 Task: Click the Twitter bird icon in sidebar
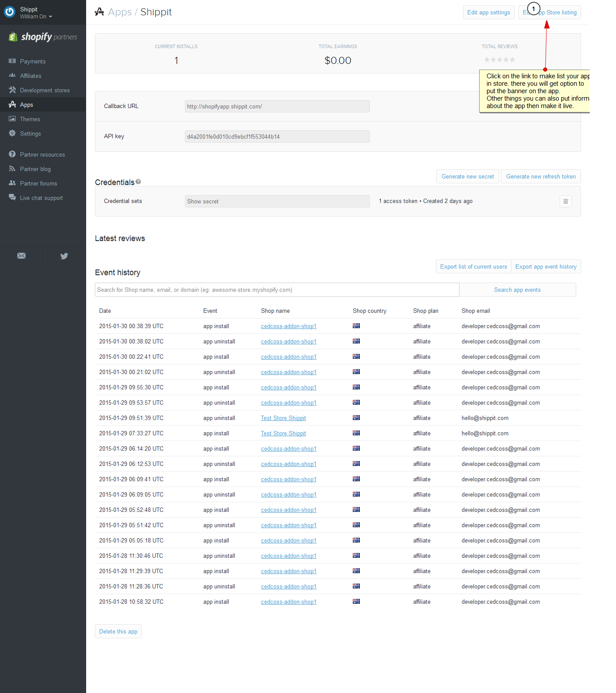64,256
